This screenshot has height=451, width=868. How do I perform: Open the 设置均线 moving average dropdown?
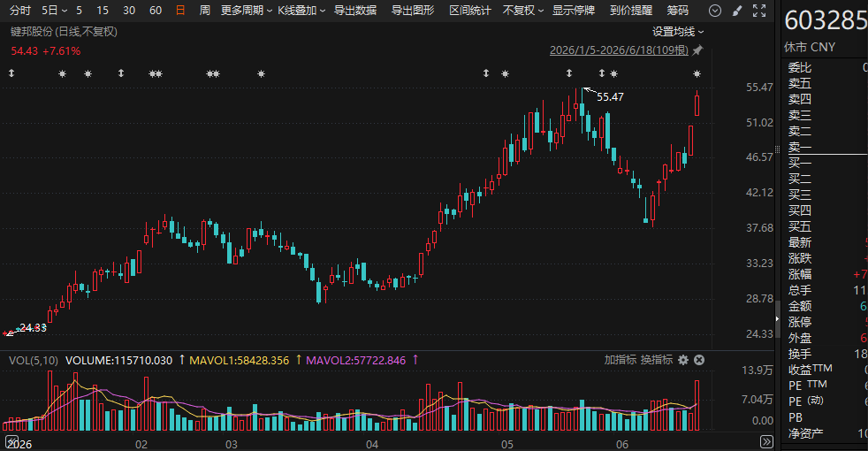point(678,32)
